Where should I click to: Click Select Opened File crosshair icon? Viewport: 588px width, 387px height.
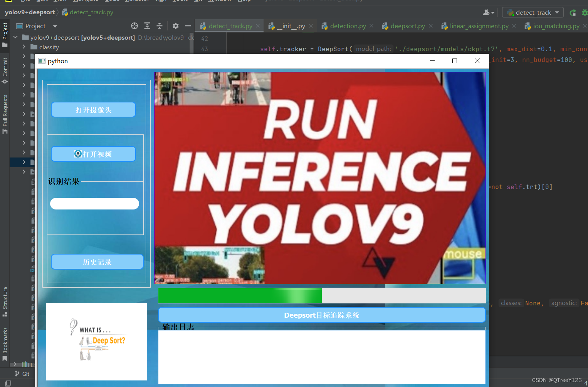(134, 26)
